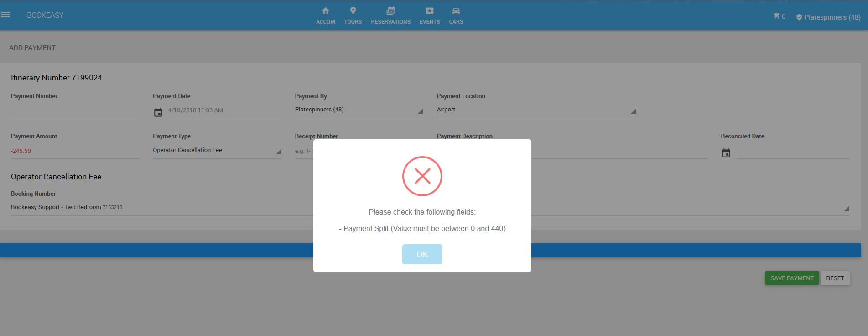Click the SAVE PAYMENT button
Screen dimensions: 868x336
click(792, 278)
